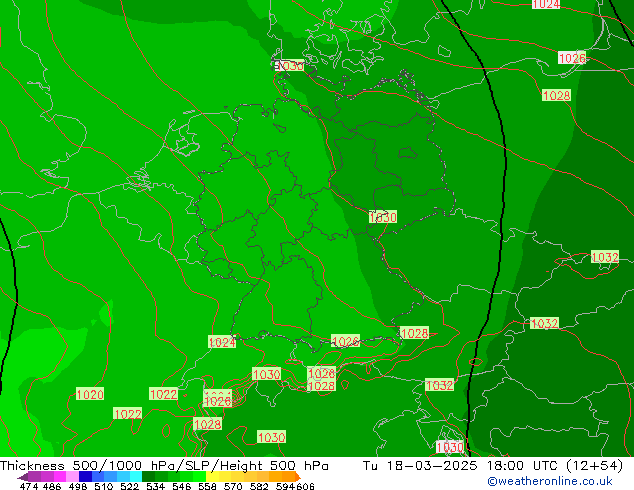Click the dark blue legend swatch above 498

pyautogui.click(x=85, y=476)
